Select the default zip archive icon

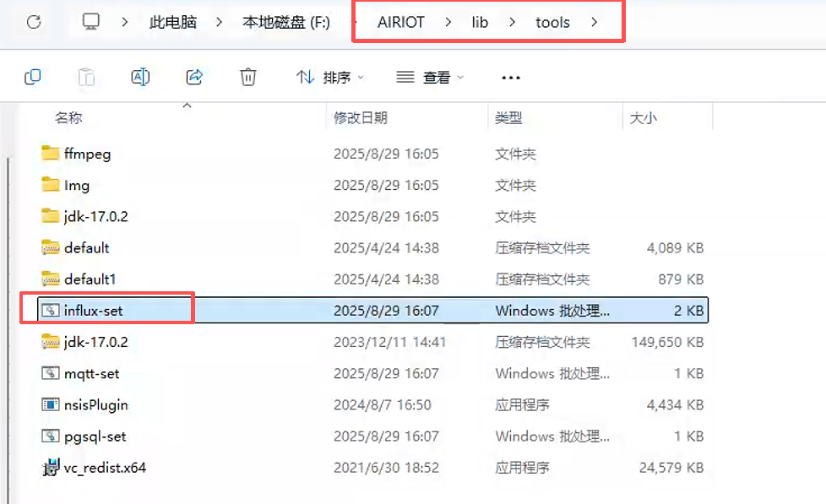50,247
